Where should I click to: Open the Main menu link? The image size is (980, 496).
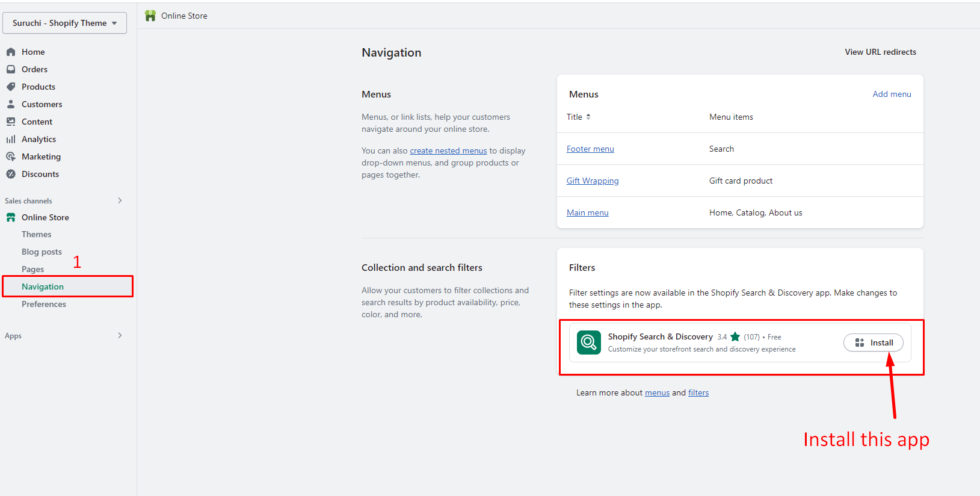pyautogui.click(x=587, y=212)
